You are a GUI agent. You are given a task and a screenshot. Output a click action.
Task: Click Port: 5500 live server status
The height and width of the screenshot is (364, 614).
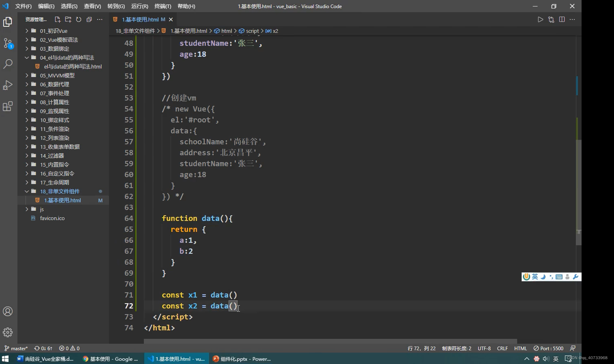pos(548,348)
